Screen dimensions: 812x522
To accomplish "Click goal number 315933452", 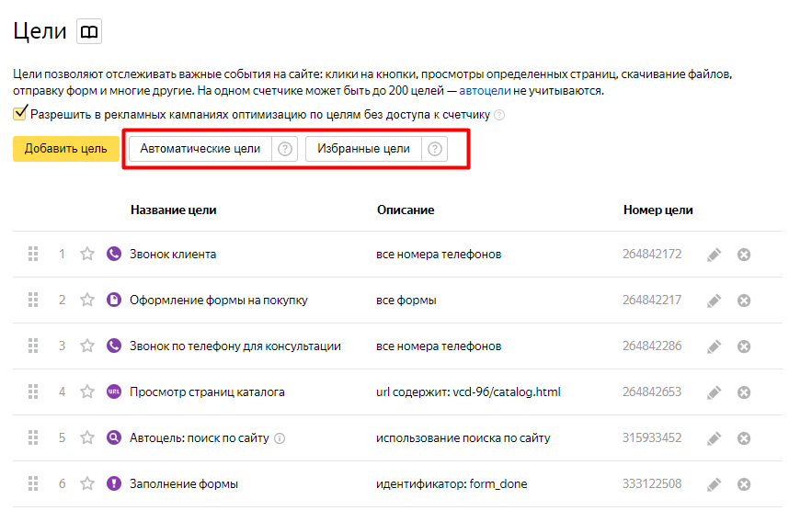I will [x=652, y=437].
